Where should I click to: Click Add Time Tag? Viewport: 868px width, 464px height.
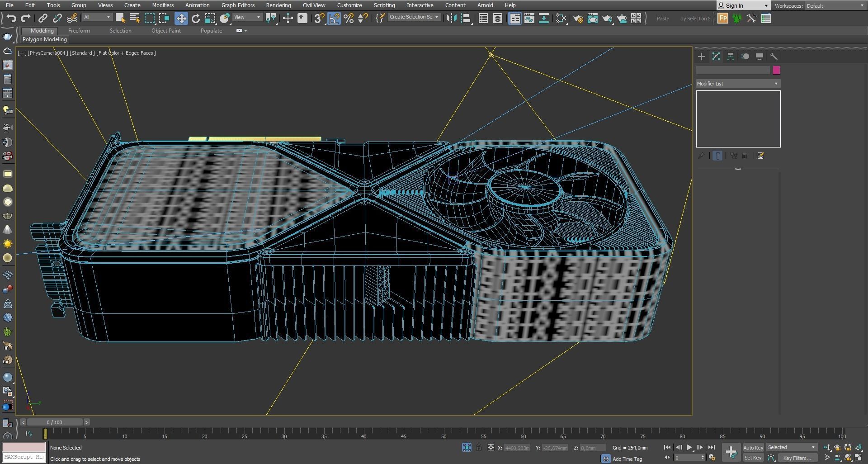click(x=627, y=459)
